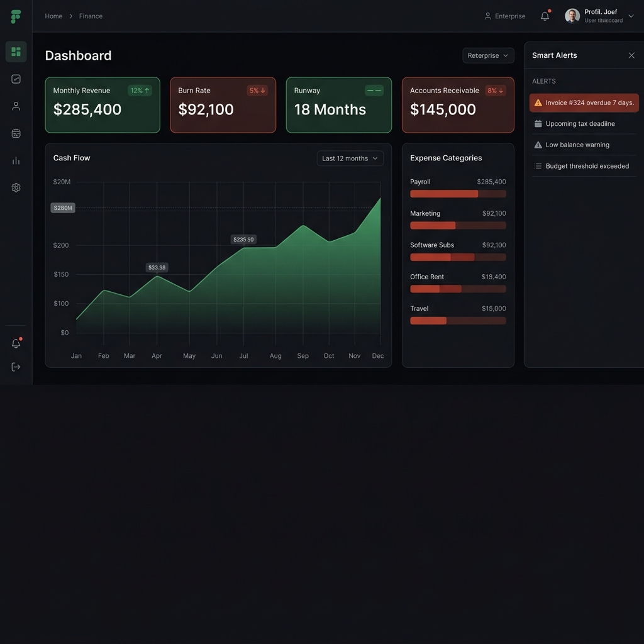Open the Last 12 months dropdown

pos(350,158)
